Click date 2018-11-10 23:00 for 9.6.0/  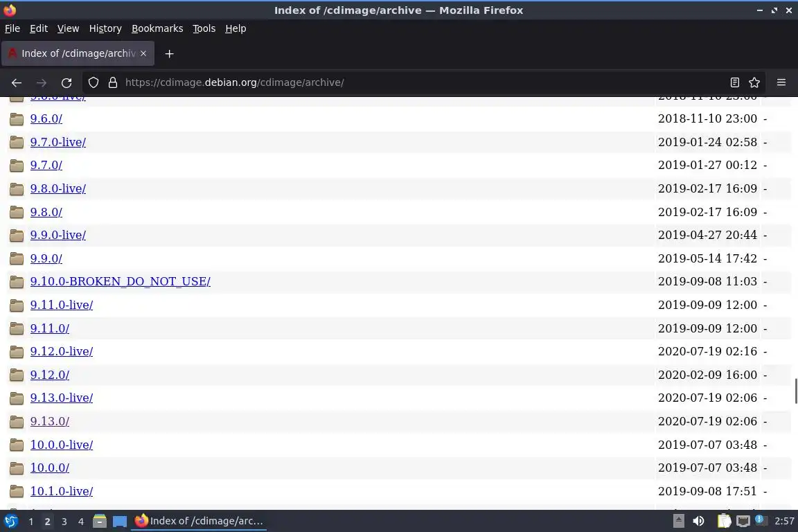click(707, 118)
